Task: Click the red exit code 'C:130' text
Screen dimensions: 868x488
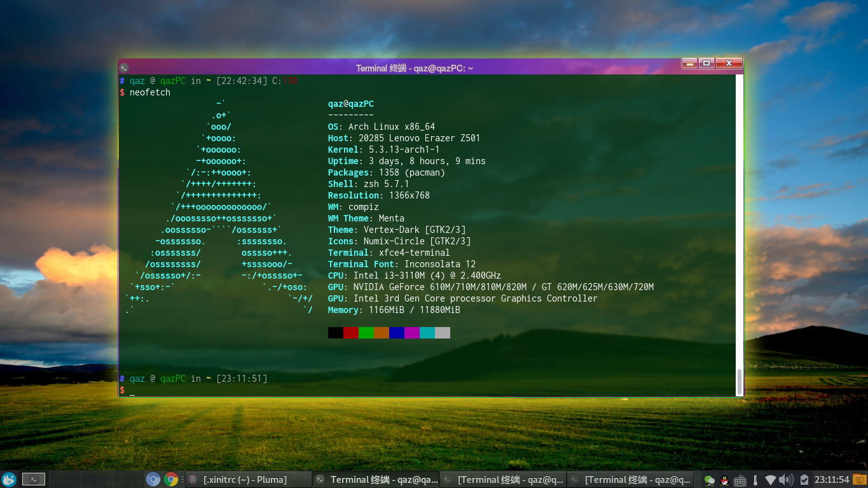Action: click(285, 81)
